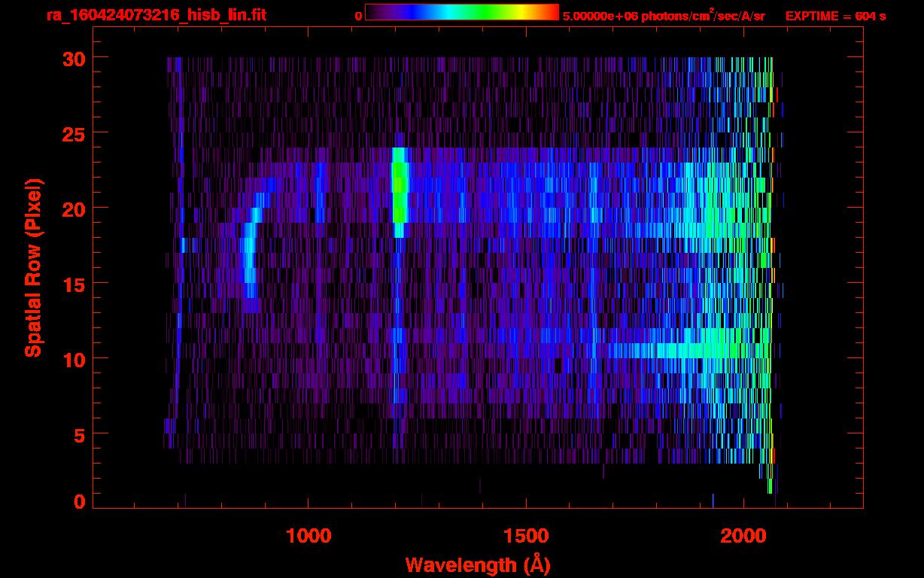This screenshot has width=924, height=578.
Task: Click the colorbar minimum label 0
Action: pyautogui.click(x=359, y=16)
